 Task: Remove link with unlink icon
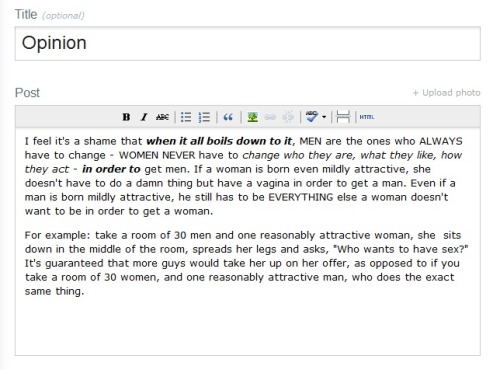tap(288, 117)
